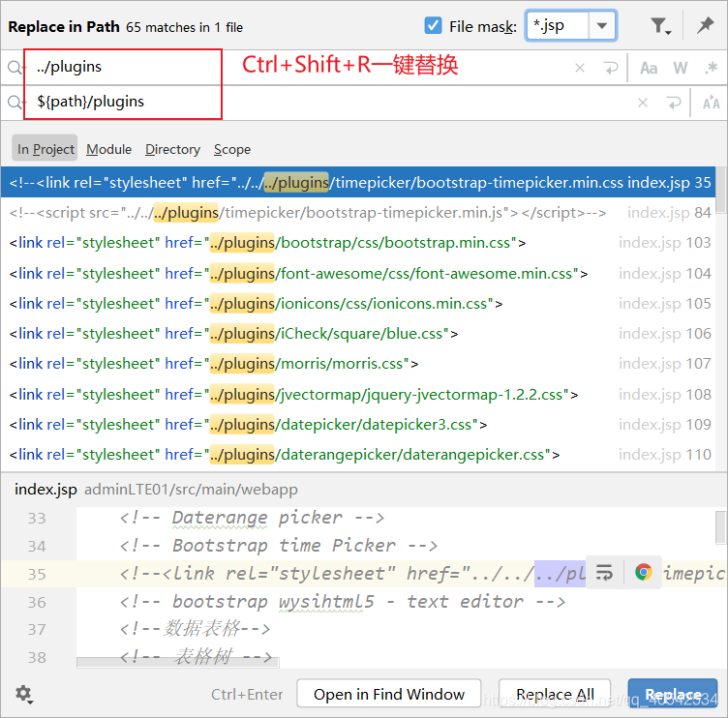
Task: Click line number 35 in preview gutter
Action: (x=37, y=574)
